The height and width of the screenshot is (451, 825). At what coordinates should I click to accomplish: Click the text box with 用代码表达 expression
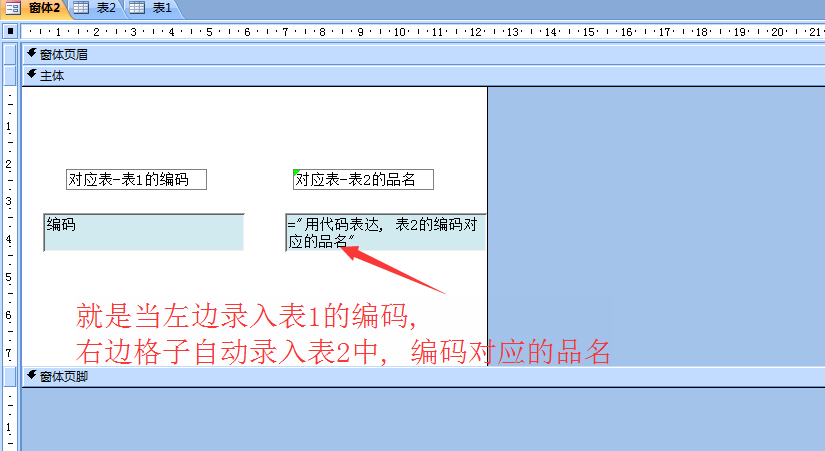386,232
